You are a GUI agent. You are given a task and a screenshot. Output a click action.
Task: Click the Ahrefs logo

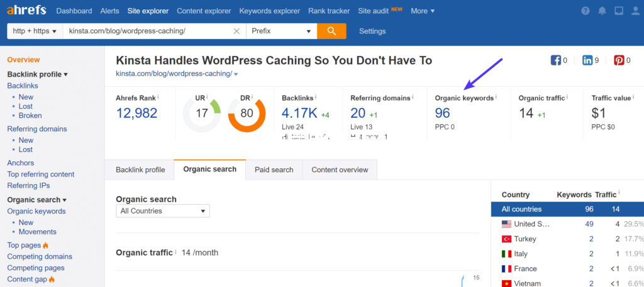point(26,10)
